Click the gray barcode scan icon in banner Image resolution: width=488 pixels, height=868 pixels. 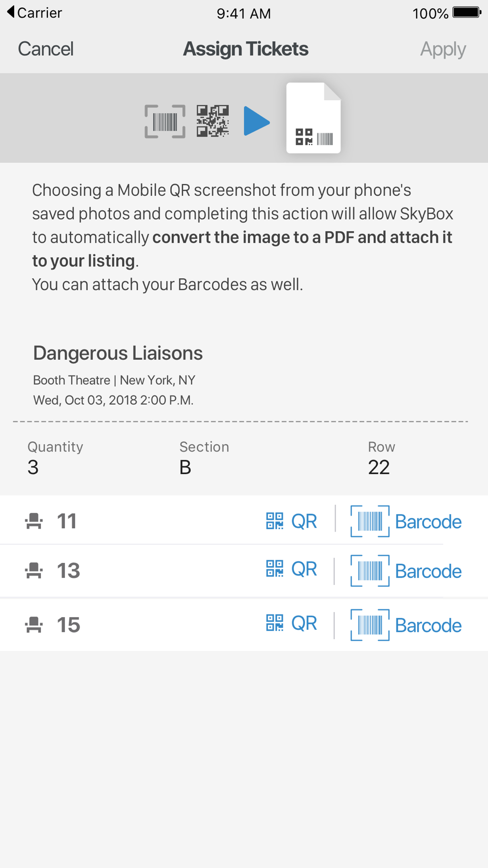coord(165,122)
